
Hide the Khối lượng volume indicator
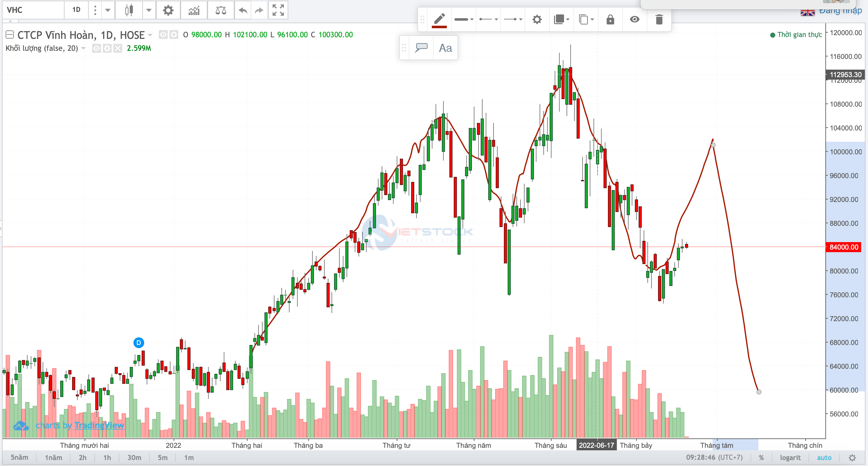tap(97, 49)
